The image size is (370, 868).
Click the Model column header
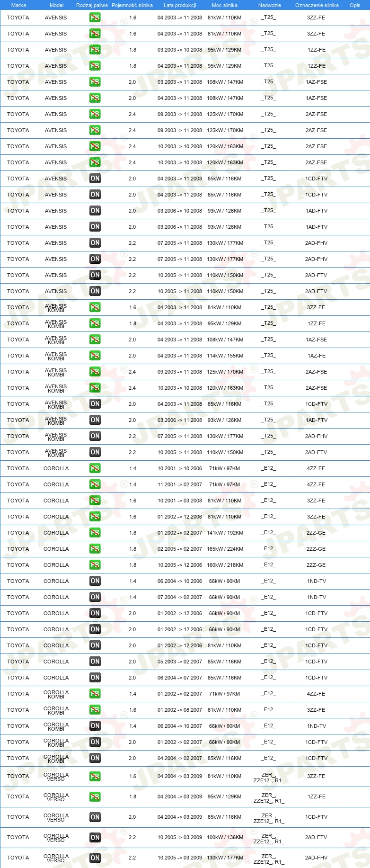coord(57,5)
